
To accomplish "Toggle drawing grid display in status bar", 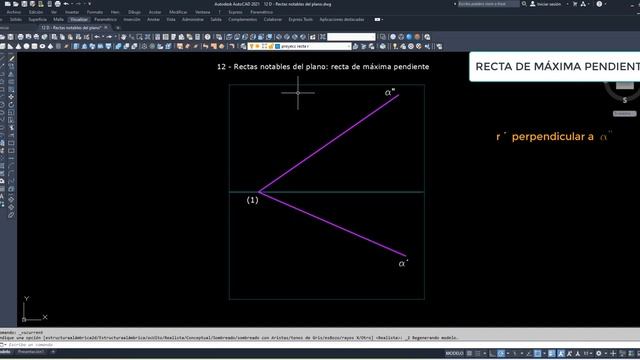I will 470,353.
